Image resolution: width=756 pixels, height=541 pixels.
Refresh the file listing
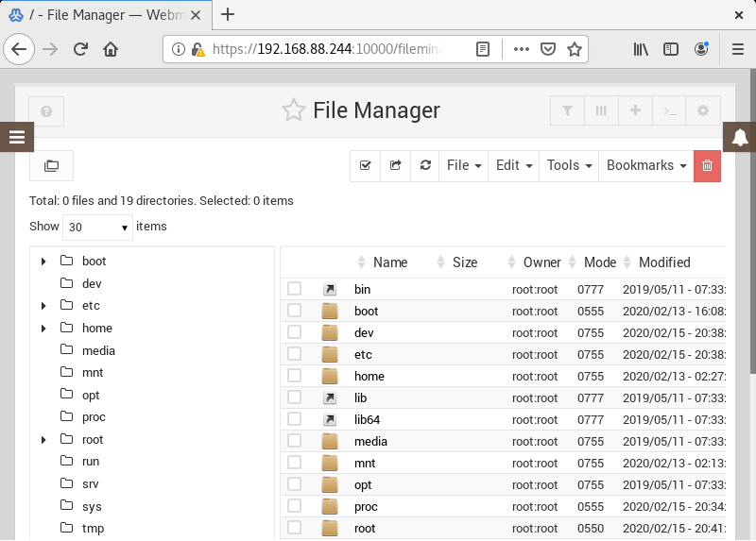(x=425, y=166)
